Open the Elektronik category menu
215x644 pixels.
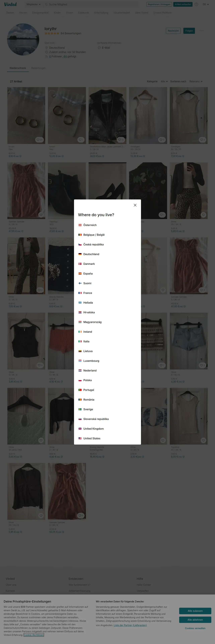click(83, 13)
